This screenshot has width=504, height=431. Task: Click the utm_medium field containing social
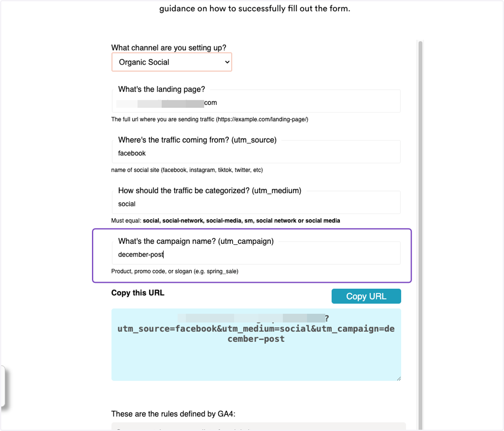(x=256, y=204)
